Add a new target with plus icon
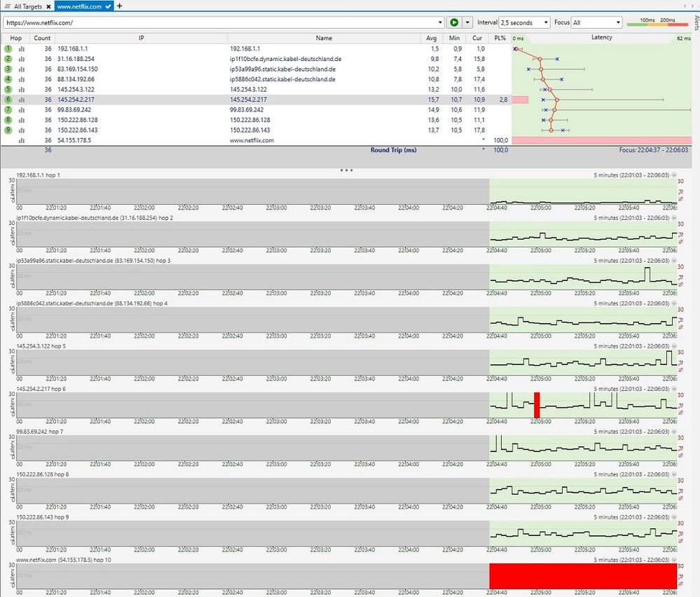 coord(119,6)
